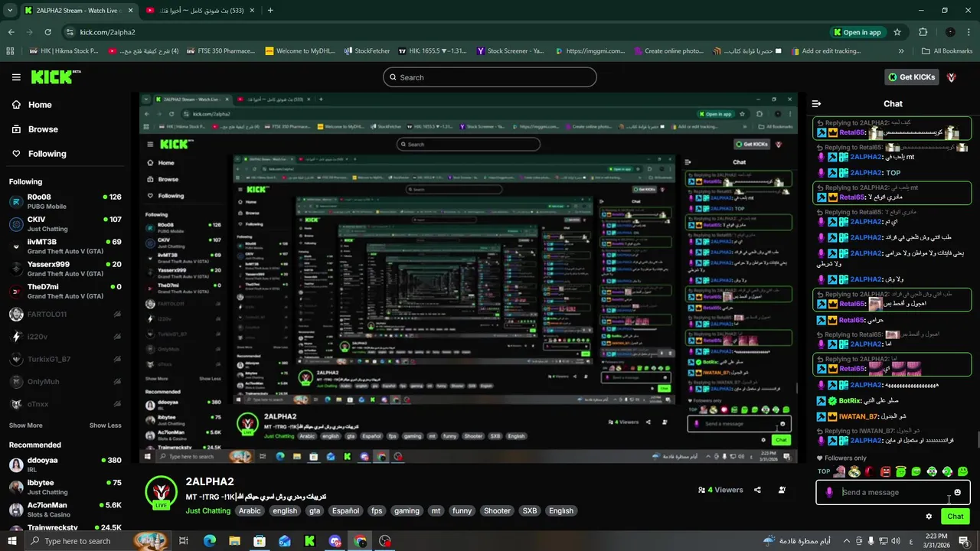Screen dimensions: 980x551
Task: Collapse the chat panel with arrow icon
Action: (816, 103)
